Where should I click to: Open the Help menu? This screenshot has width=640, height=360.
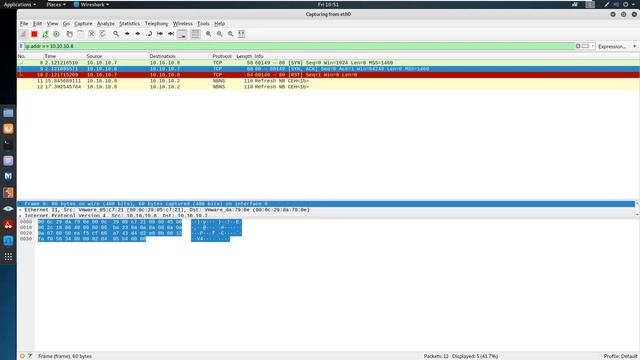220,24
